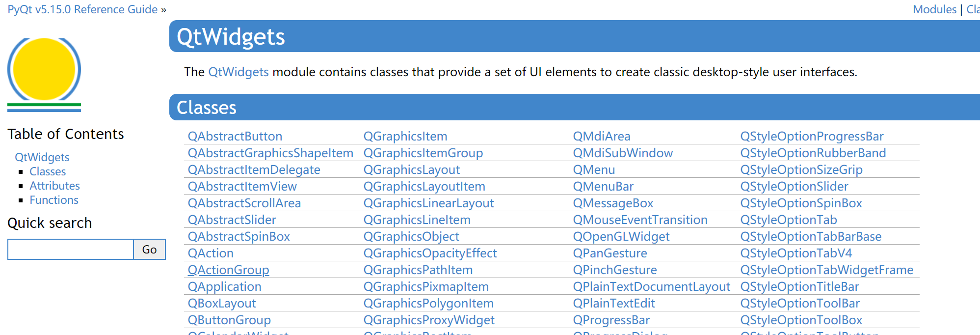View the QBoxLayout class page

222,303
